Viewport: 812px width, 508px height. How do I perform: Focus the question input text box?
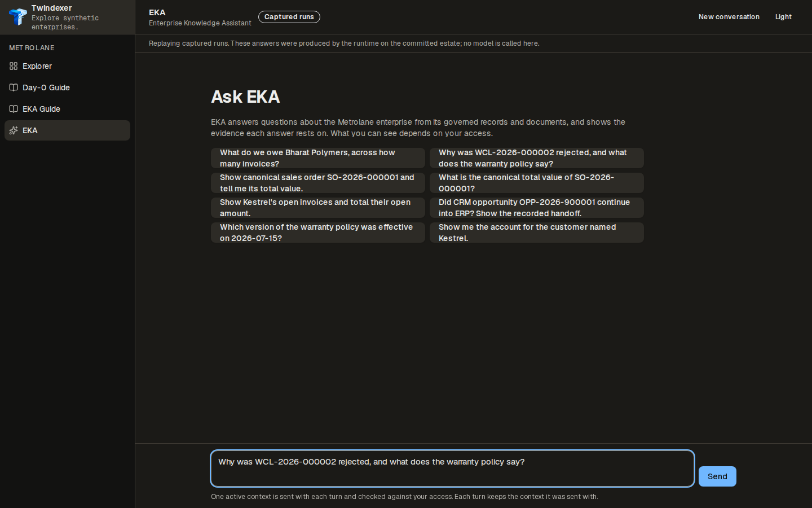[452, 468]
